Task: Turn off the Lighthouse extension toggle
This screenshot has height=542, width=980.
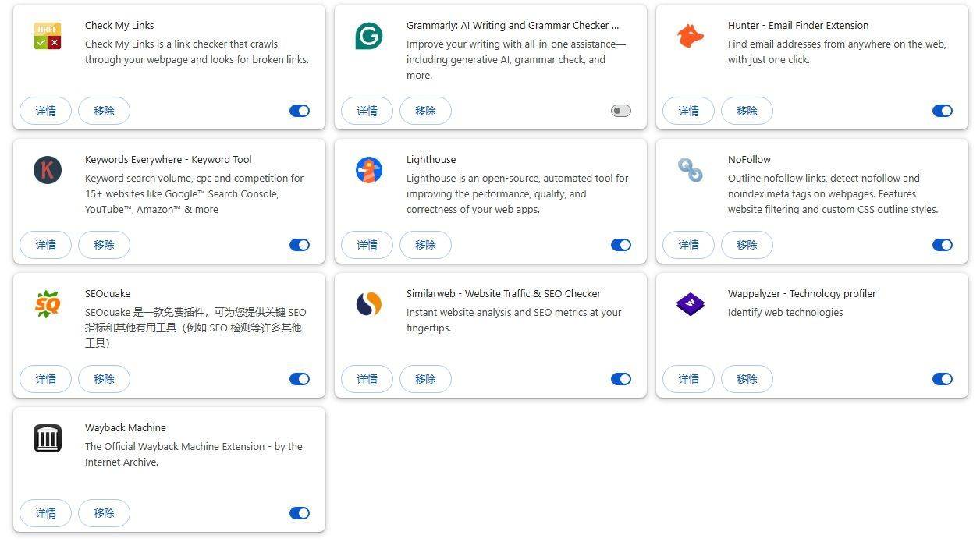Action: 621,245
